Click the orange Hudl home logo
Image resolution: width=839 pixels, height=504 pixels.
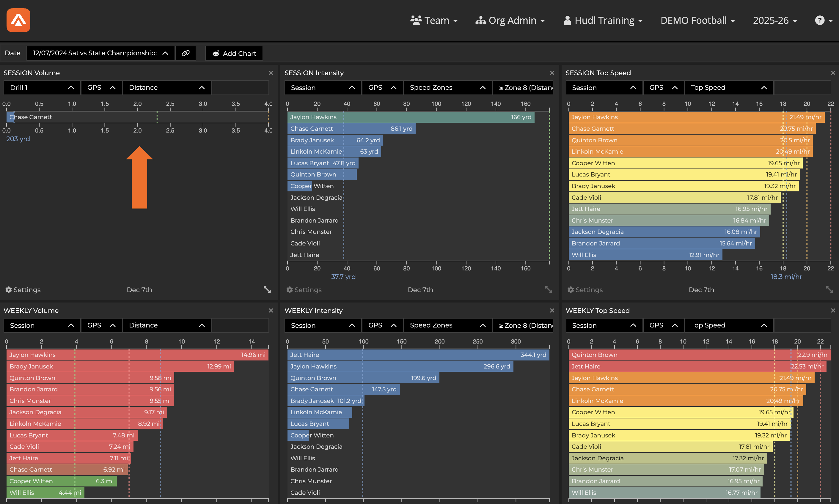click(18, 20)
